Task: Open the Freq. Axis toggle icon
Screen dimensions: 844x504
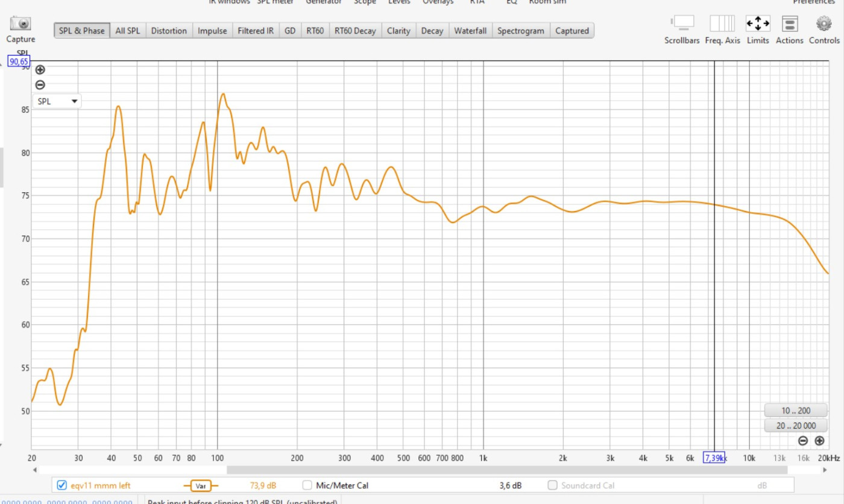Action: tap(722, 24)
